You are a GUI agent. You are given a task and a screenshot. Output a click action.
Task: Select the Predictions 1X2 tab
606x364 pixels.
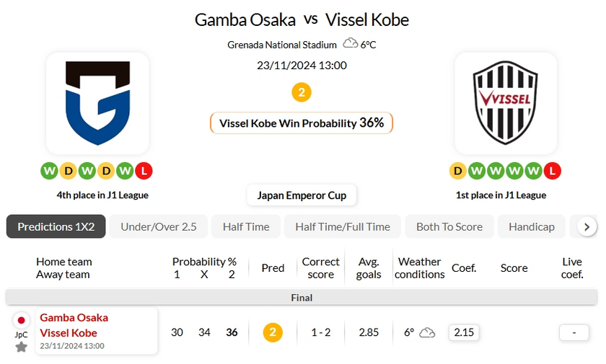coord(56,226)
